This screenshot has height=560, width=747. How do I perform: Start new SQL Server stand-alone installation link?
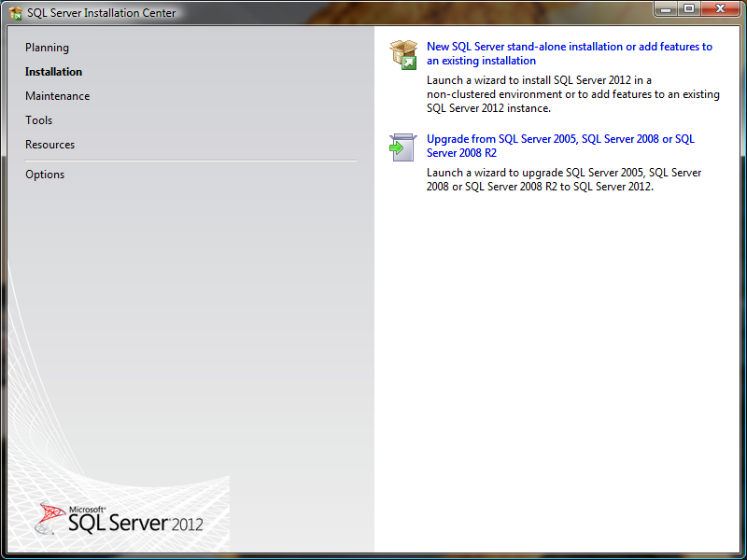coord(570,53)
